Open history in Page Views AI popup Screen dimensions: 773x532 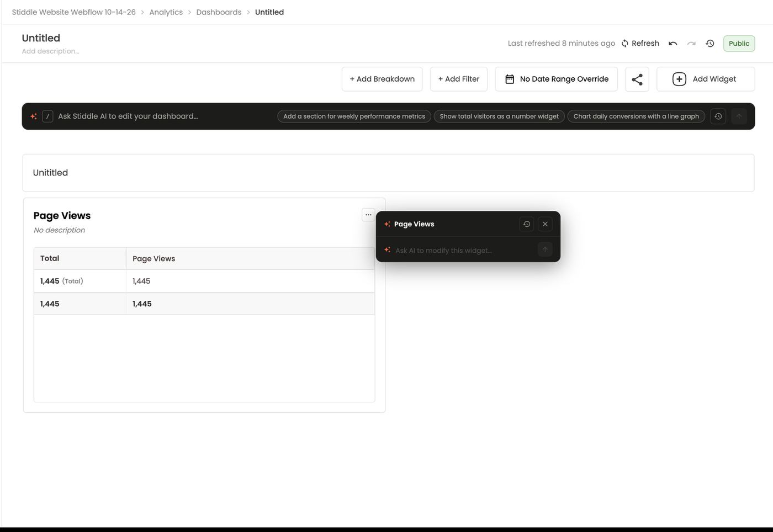(527, 224)
